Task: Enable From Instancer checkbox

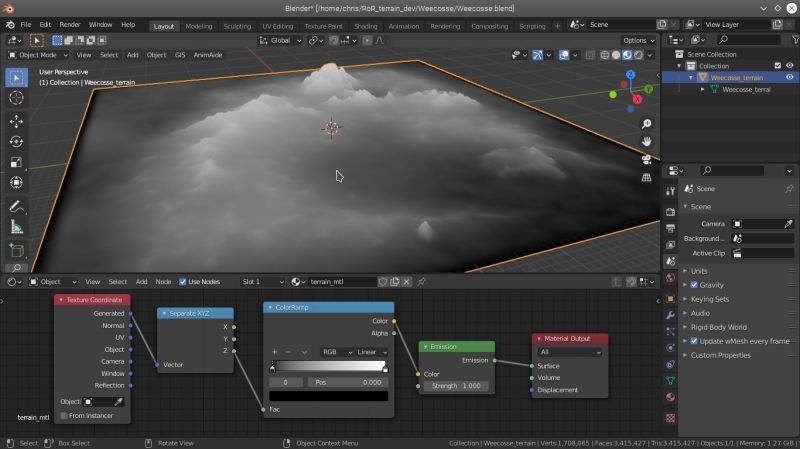Action: [64, 416]
